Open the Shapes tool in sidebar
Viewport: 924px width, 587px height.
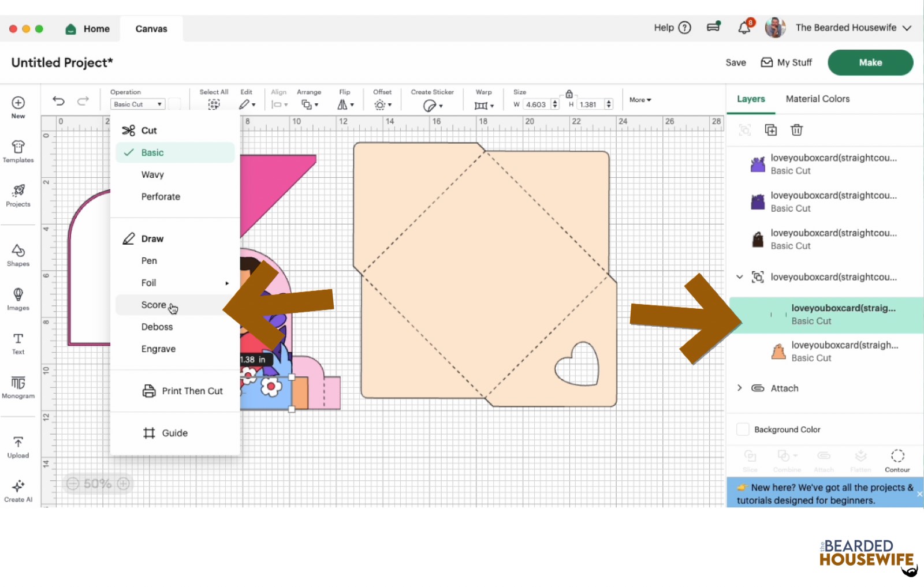pos(18,255)
